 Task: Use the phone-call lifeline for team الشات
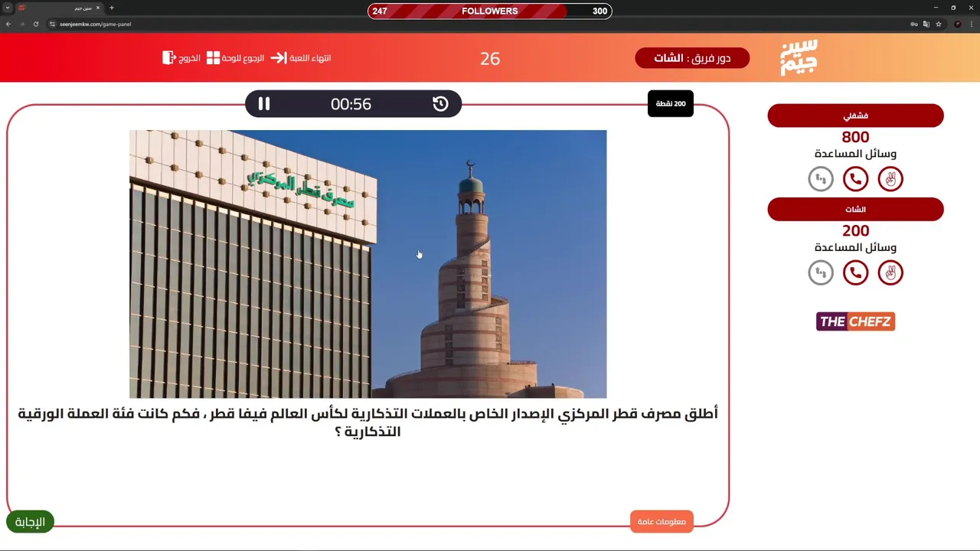tap(855, 272)
